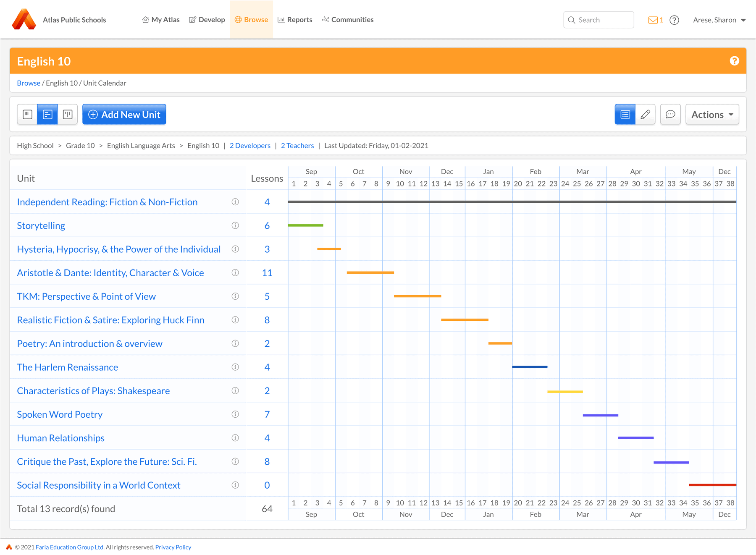Show info for Spoken Word Poetry unit
The width and height of the screenshot is (756, 555).
click(235, 414)
